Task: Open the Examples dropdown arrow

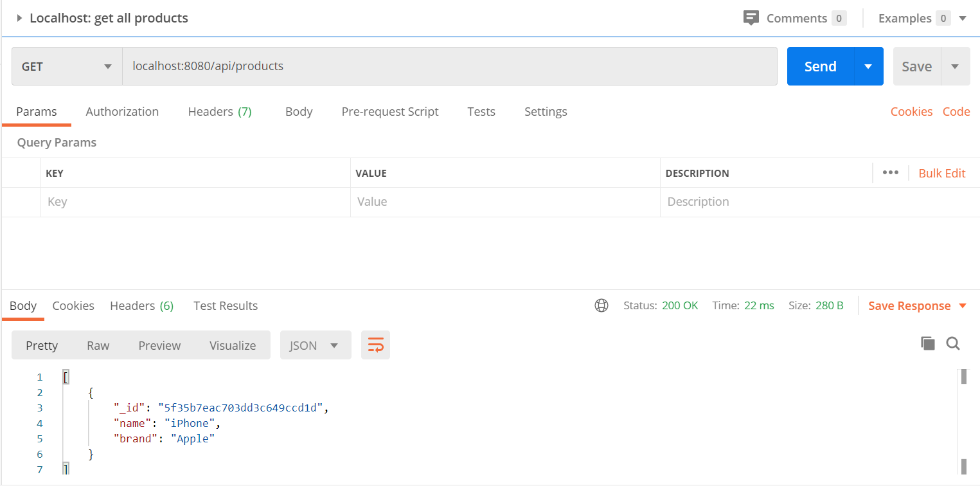Action: pyautogui.click(x=963, y=18)
